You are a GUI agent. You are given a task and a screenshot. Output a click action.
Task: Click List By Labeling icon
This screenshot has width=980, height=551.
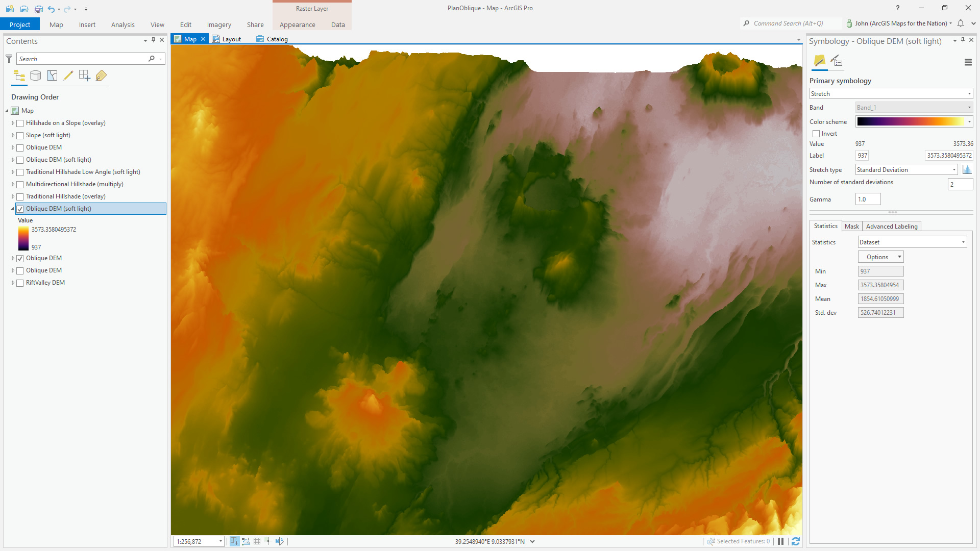pos(101,76)
